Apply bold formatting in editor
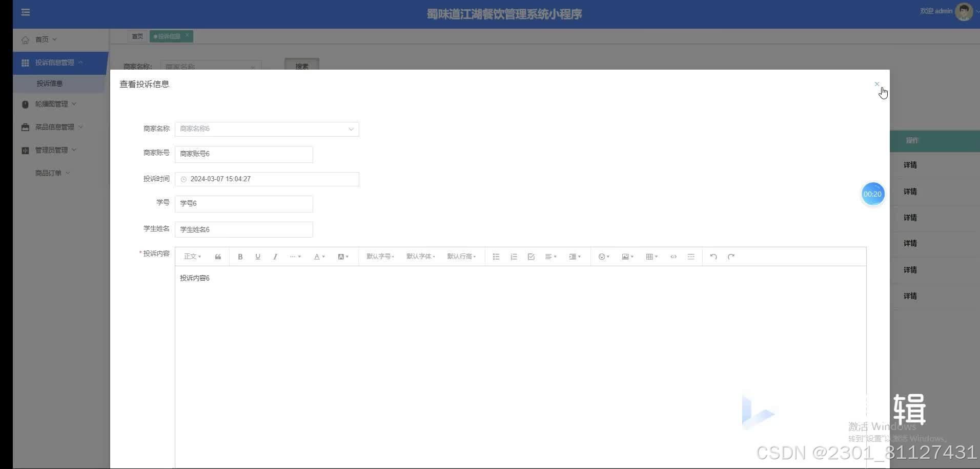 (x=240, y=257)
